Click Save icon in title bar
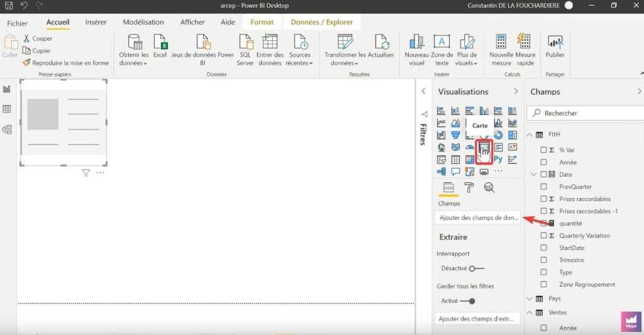Viewport: 644px width, 335px height. pos(9,5)
